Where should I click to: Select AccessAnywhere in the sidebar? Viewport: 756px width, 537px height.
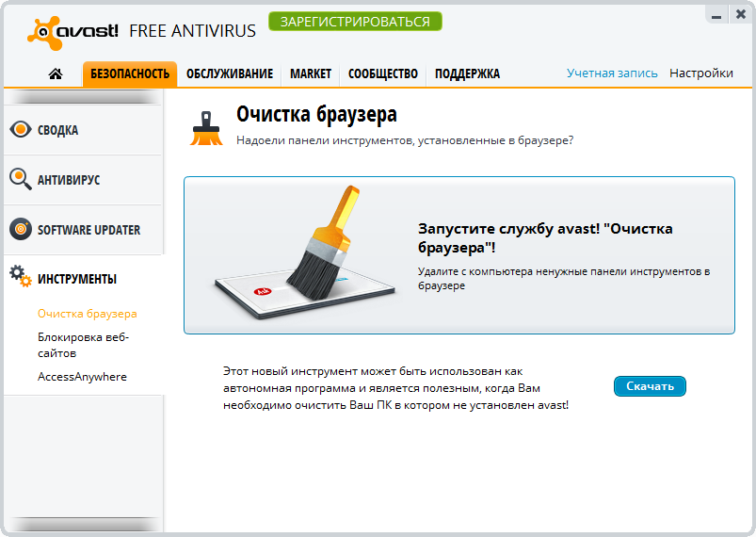[x=82, y=377]
